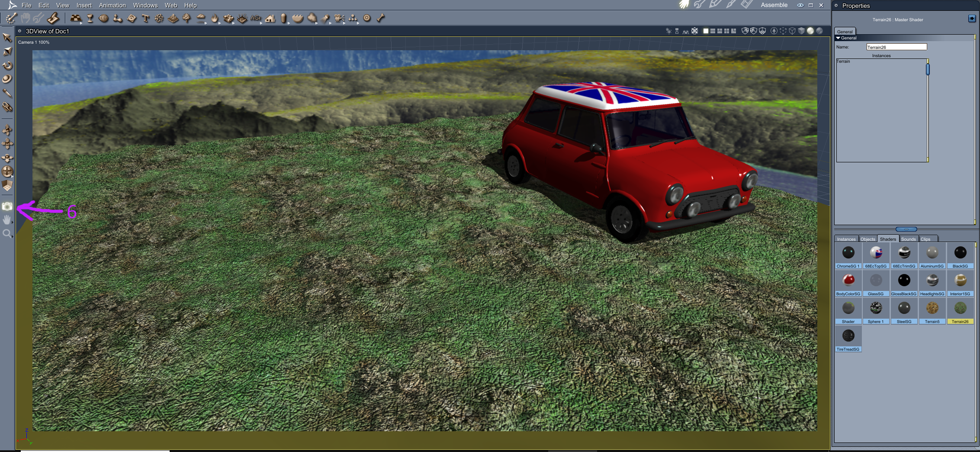Image resolution: width=980 pixels, height=452 pixels.
Task: Insert a vertex sphere object
Action: [x=104, y=18]
